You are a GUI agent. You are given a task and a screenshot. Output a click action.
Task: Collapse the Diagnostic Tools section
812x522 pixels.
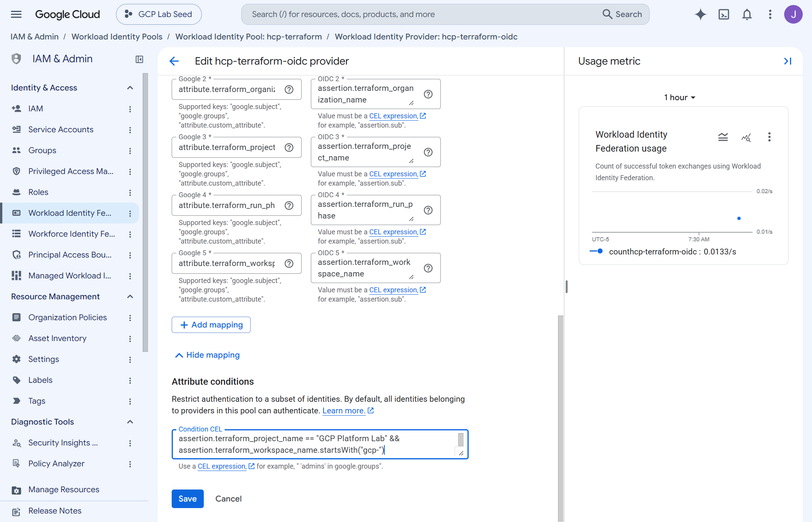[x=130, y=422]
